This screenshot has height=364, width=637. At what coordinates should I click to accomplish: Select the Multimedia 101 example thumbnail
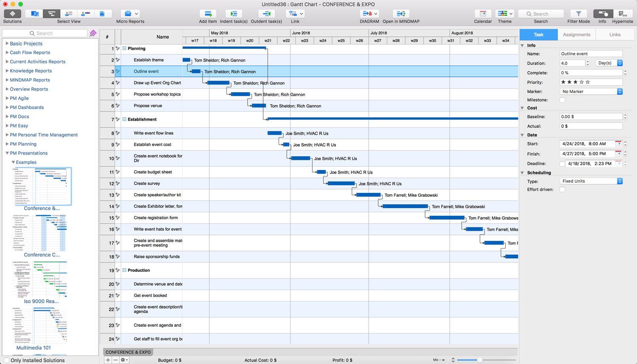point(39,326)
